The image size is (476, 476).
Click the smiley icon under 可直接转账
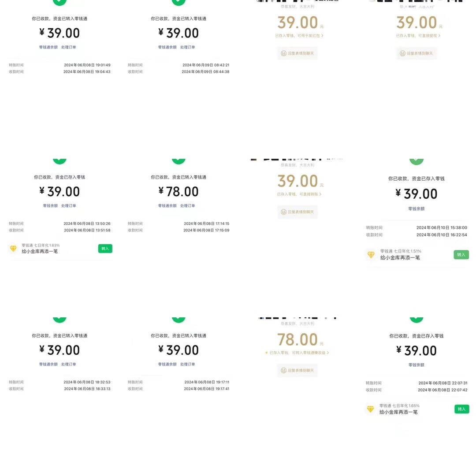(x=283, y=212)
